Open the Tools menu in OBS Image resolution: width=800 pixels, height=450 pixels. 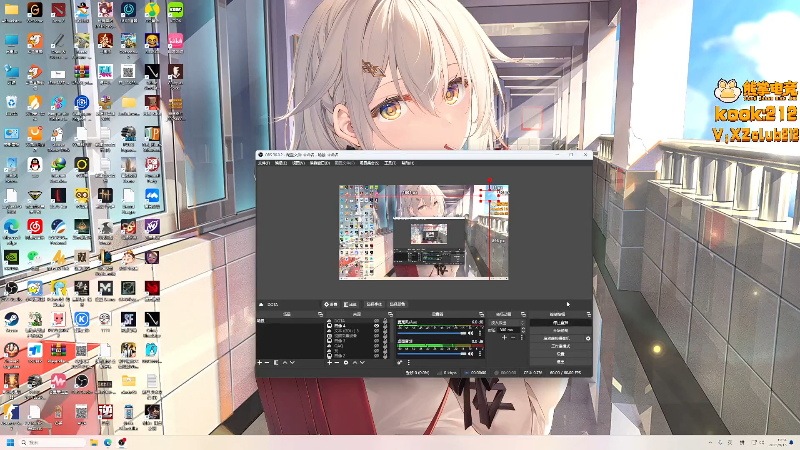click(x=390, y=163)
